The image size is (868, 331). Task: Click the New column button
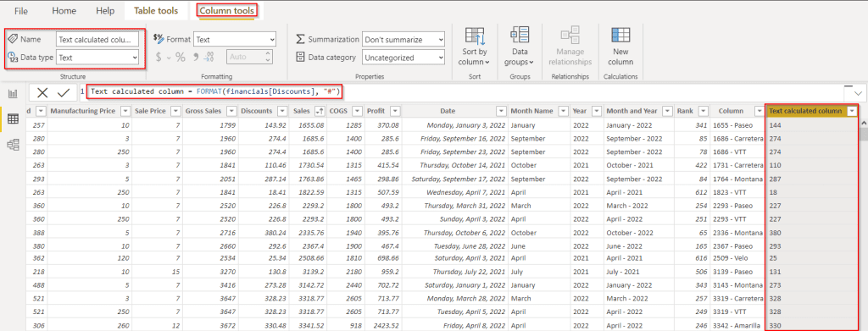click(620, 47)
